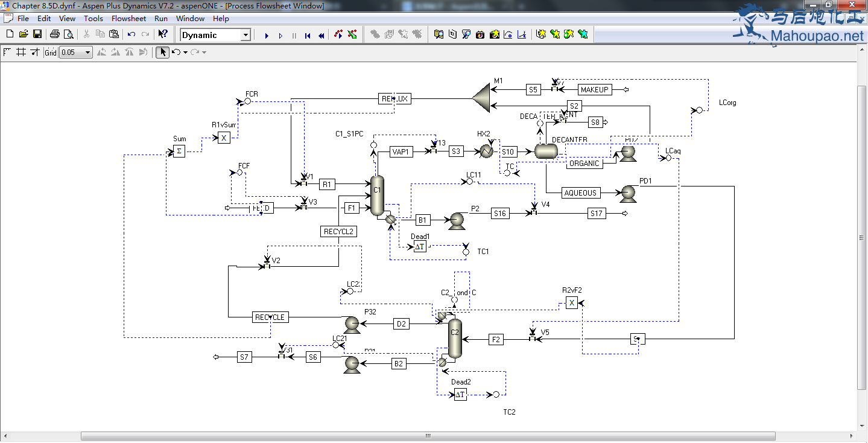Open the blue curve plot icon
Screen dimensions: 868x443
point(508,34)
